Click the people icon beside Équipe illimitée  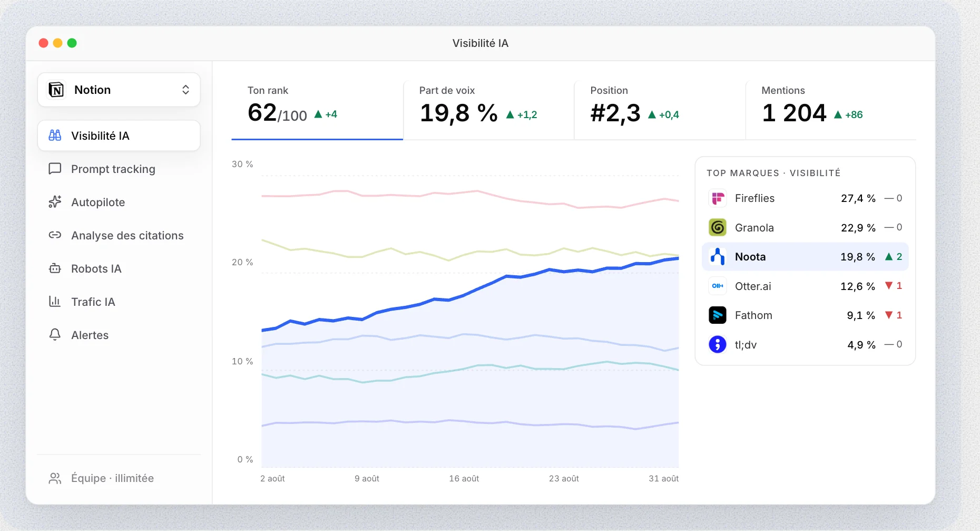tap(55, 478)
